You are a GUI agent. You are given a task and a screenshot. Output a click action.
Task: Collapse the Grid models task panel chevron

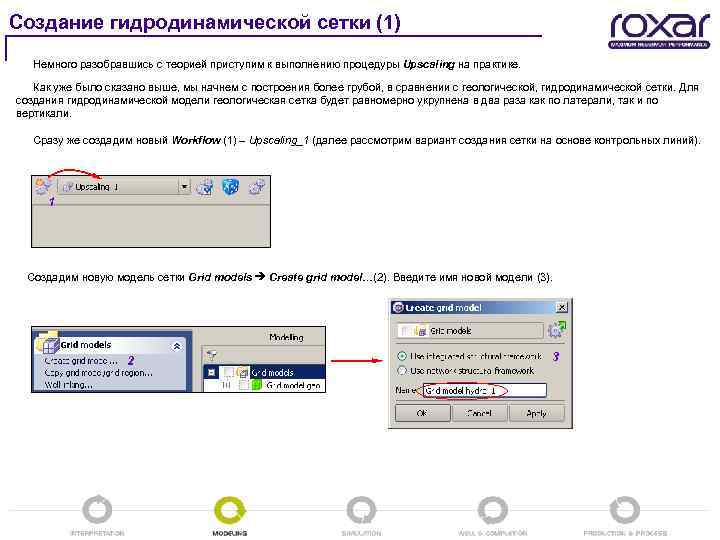(x=177, y=346)
